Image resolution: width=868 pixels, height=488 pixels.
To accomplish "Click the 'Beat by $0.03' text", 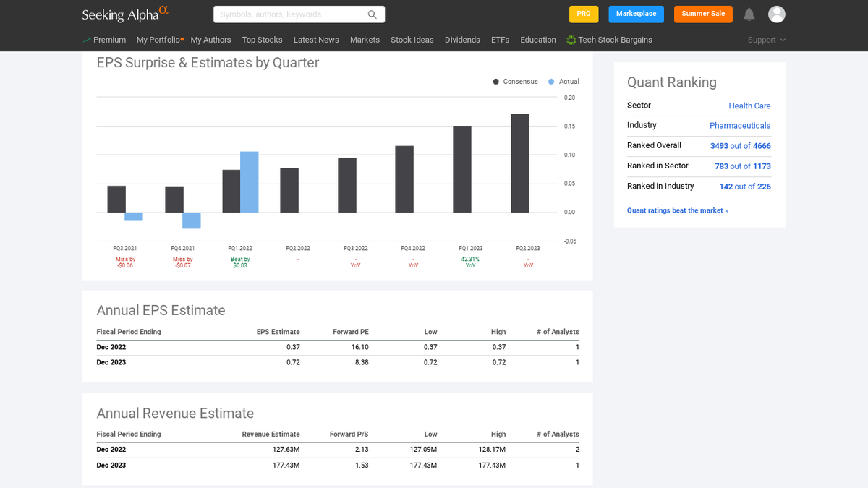I will coord(240,262).
